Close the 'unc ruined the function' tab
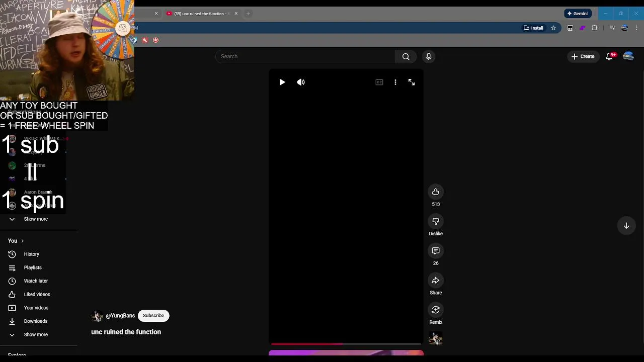The image size is (644, 362). pyautogui.click(x=236, y=14)
